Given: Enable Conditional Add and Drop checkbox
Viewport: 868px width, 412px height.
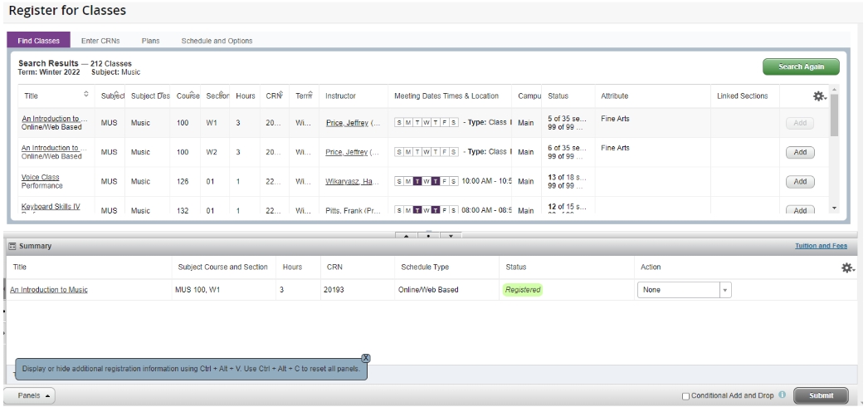Looking at the screenshot, I should coord(686,396).
